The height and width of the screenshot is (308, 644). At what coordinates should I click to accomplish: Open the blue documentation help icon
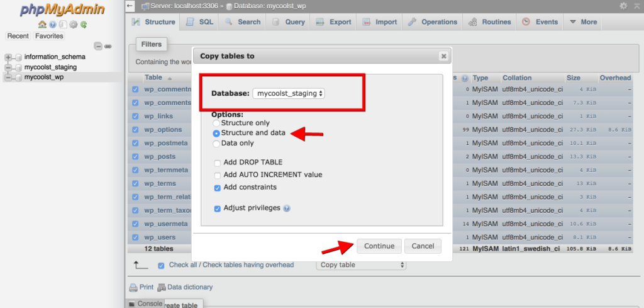[52, 25]
